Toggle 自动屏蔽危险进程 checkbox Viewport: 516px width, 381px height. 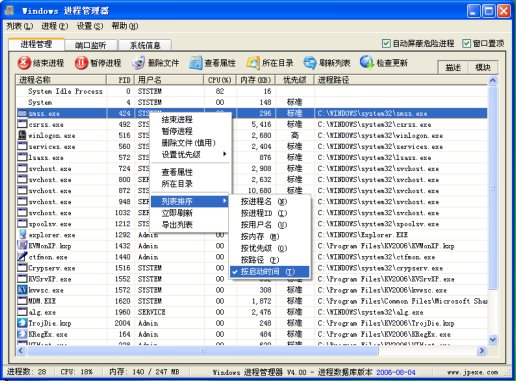point(386,43)
